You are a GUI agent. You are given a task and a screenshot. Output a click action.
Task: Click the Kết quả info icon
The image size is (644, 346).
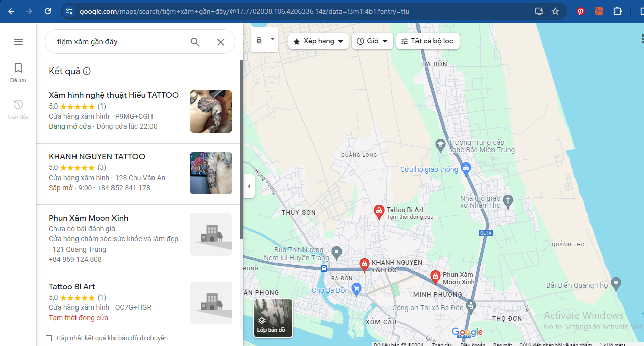pyautogui.click(x=87, y=71)
